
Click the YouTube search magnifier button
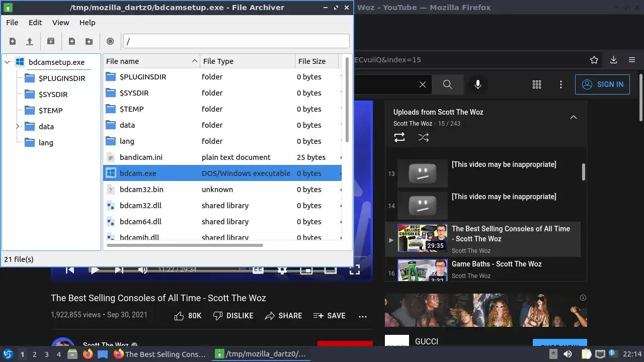click(x=448, y=84)
